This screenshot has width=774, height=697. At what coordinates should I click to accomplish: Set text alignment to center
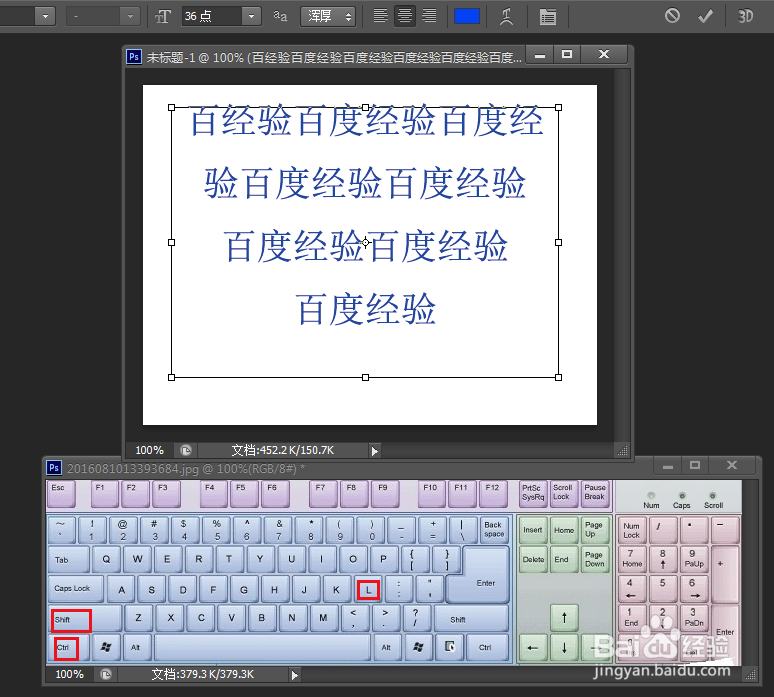point(405,16)
